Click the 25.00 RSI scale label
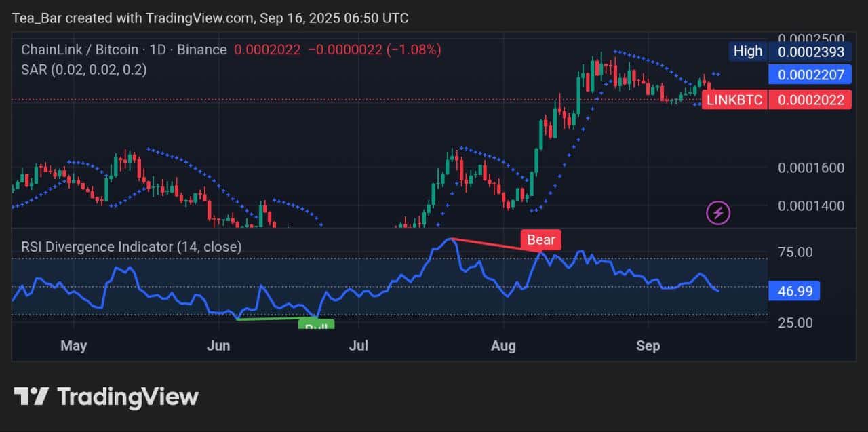The image size is (868, 432). click(x=794, y=323)
